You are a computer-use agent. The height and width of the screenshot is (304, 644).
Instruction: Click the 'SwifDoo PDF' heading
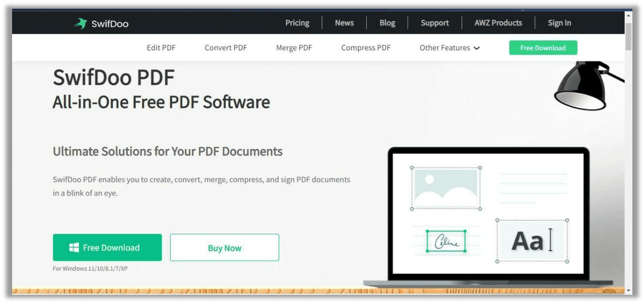(113, 77)
